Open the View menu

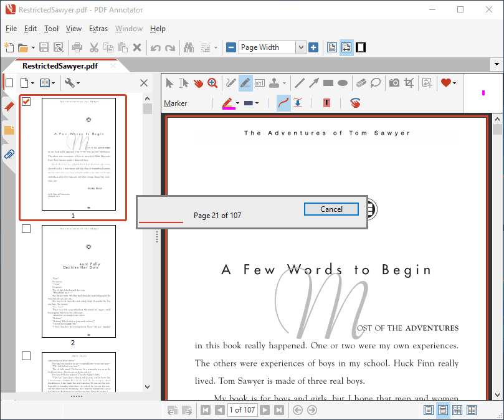click(74, 29)
